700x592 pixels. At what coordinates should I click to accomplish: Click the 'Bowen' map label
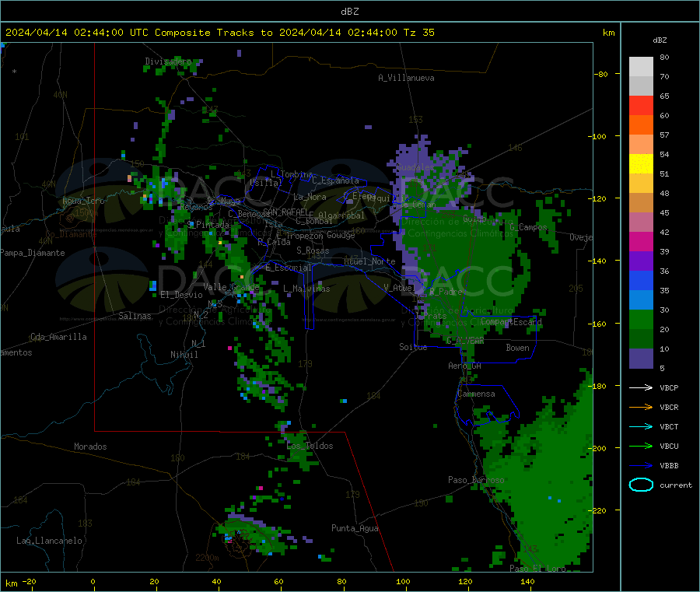[x=518, y=348]
